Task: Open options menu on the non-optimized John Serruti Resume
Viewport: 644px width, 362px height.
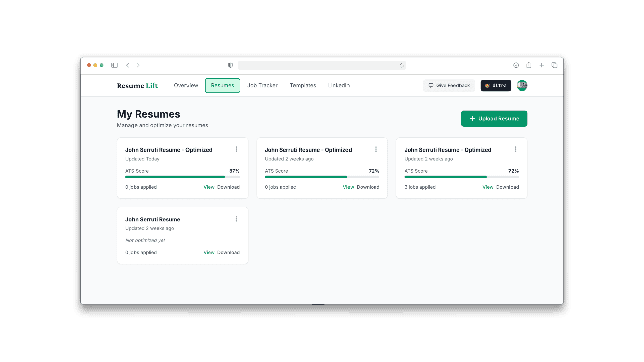Action: pyautogui.click(x=236, y=219)
